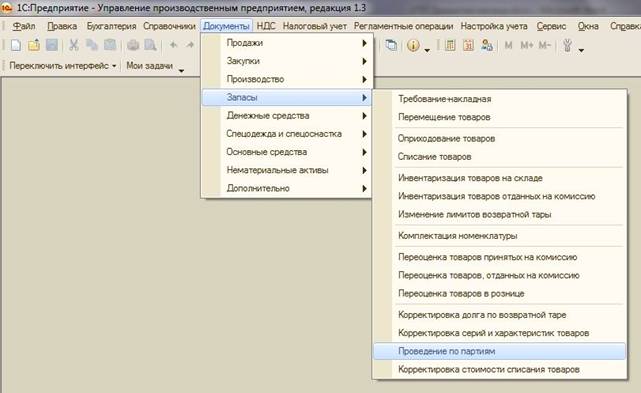Click the Undo arrow icon
Screen dimensions: 641x393
(173, 45)
